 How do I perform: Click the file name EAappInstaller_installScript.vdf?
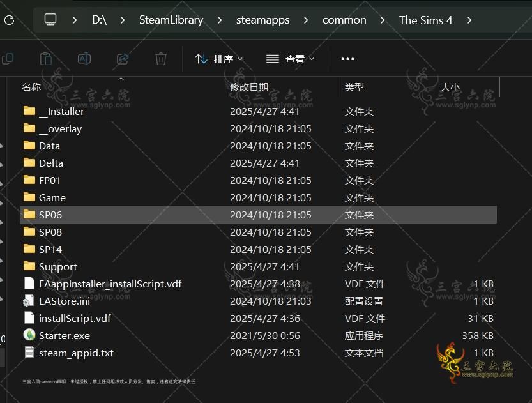(110, 284)
